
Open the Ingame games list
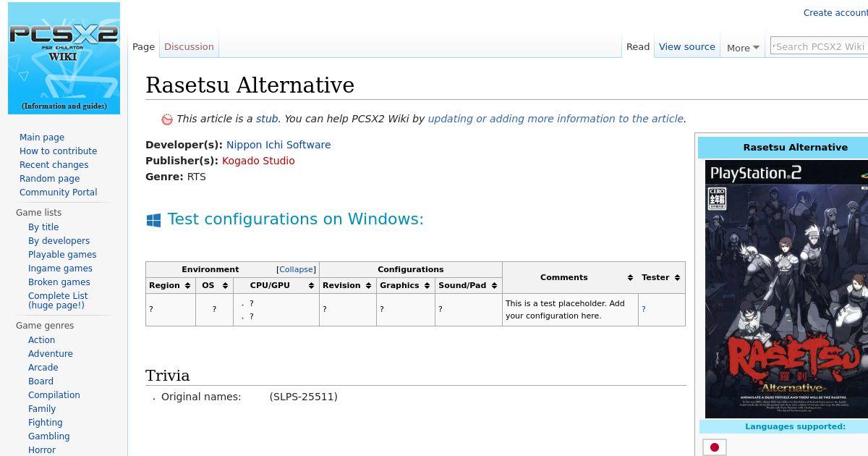click(x=60, y=269)
